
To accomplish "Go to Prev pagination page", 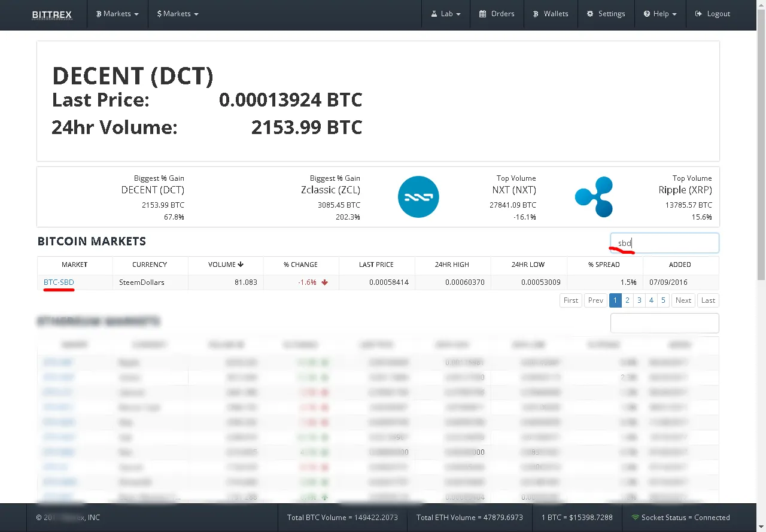I will click(x=595, y=300).
